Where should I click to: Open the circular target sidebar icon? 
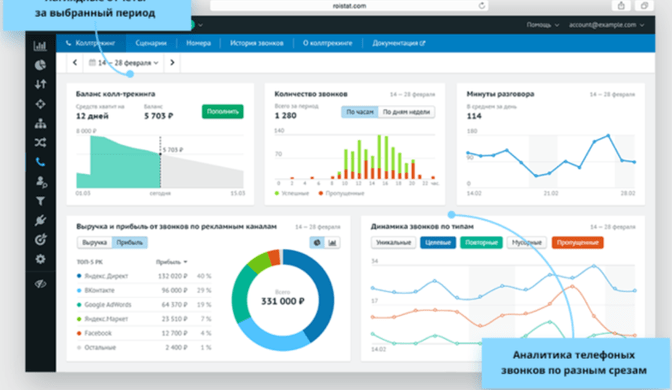(x=40, y=240)
